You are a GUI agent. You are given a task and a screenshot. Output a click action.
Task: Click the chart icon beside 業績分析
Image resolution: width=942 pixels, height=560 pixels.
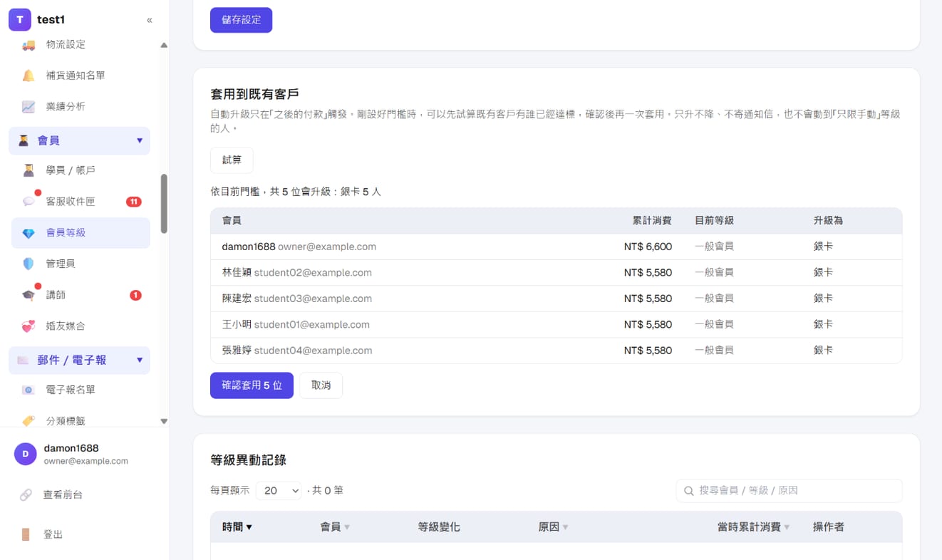point(29,107)
